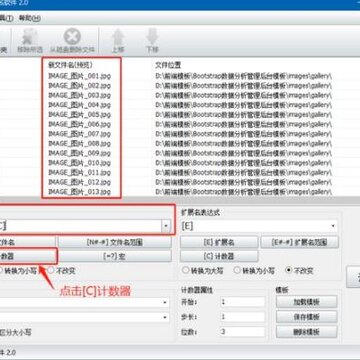360x360 pixels.
Task: Click the [=?] 宏 button
Action: (115, 256)
